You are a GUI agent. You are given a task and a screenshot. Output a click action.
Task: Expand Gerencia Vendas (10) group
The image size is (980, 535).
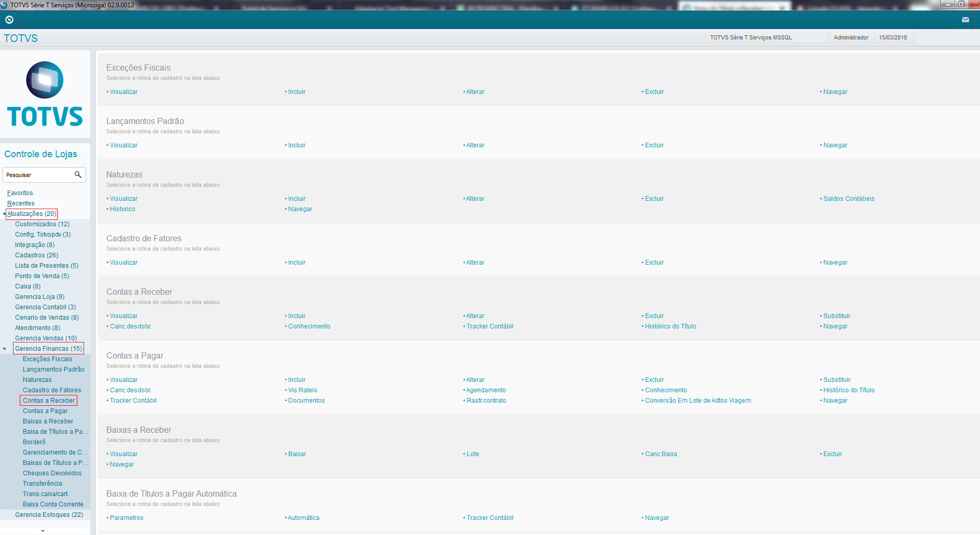pos(46,338)
